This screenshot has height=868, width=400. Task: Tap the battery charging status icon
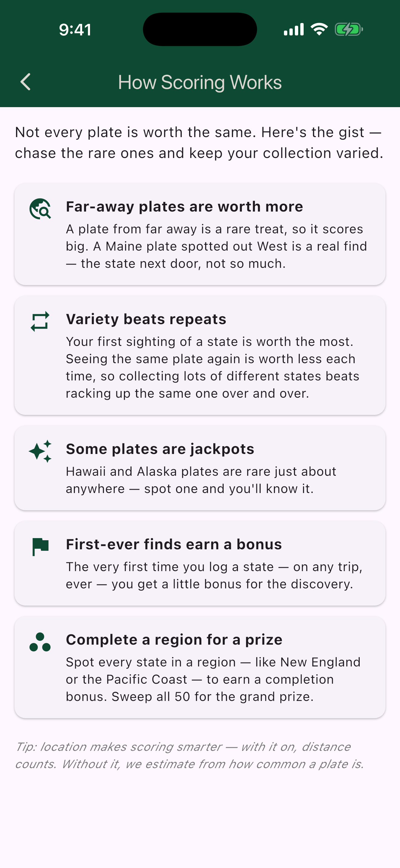pyautogui.click(x=349, y=29)
